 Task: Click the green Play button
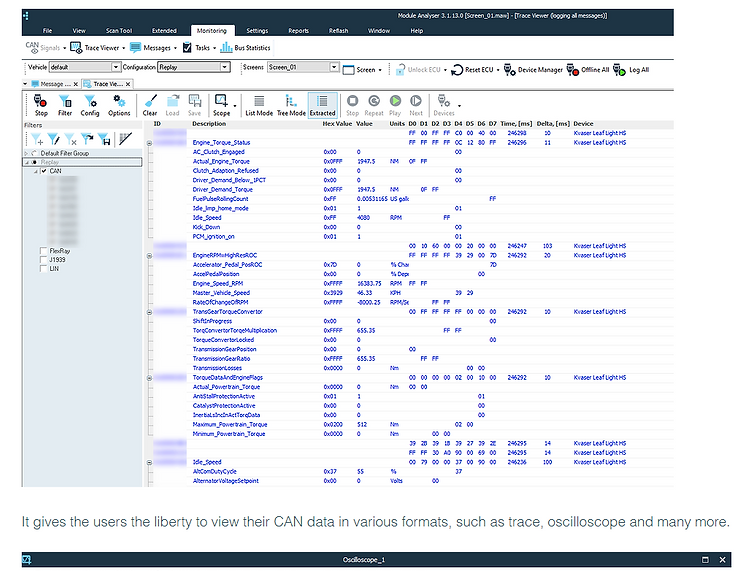395,105
